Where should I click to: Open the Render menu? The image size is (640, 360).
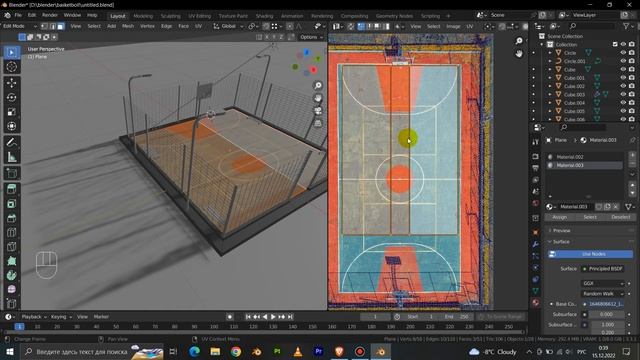50,15
